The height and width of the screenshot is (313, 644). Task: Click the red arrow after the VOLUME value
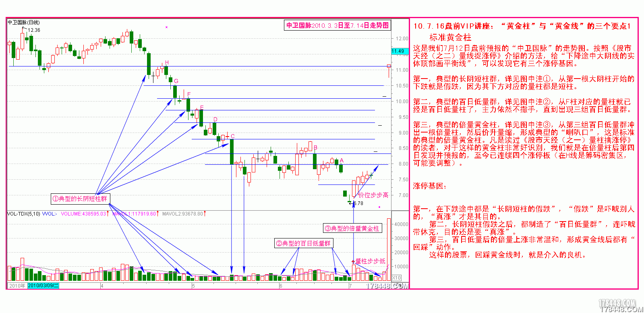tap(108, 214)
